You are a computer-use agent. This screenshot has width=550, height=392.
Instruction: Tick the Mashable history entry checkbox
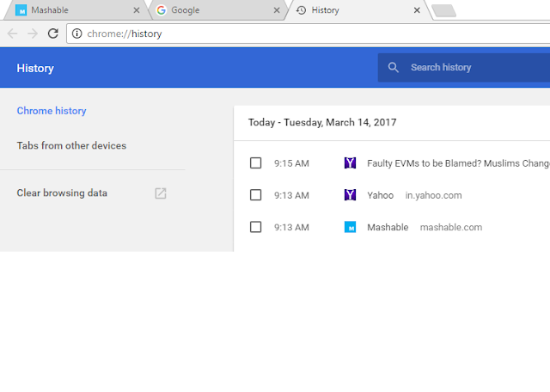click(255, 228)
